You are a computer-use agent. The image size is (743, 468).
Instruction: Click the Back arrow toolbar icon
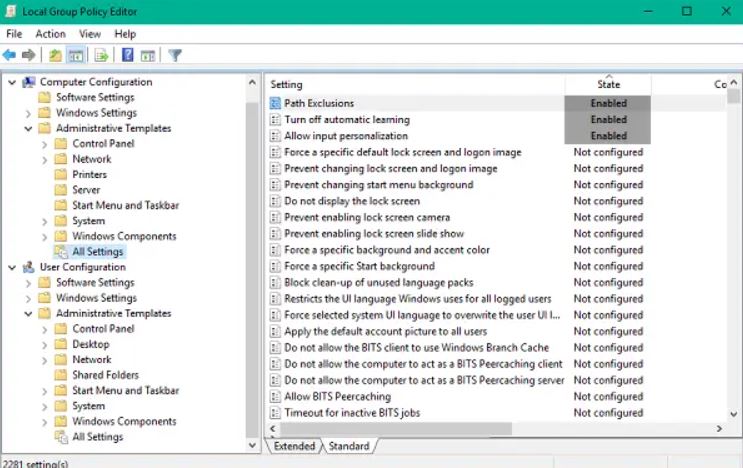click(x=9, y=55)
